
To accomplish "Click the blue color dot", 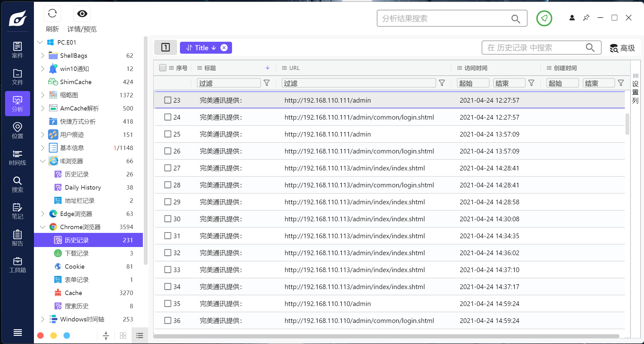I will (x=67, y=336).
